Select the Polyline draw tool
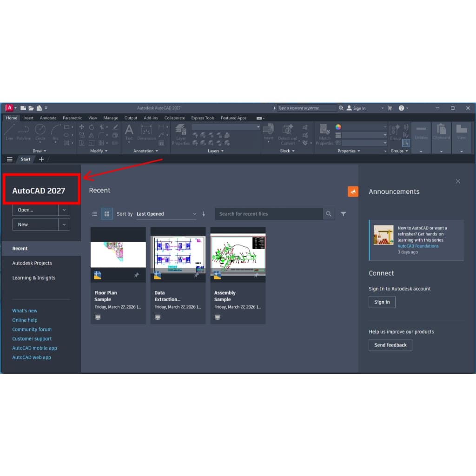The width and height of the screenshot is (476, 476). 23,132
